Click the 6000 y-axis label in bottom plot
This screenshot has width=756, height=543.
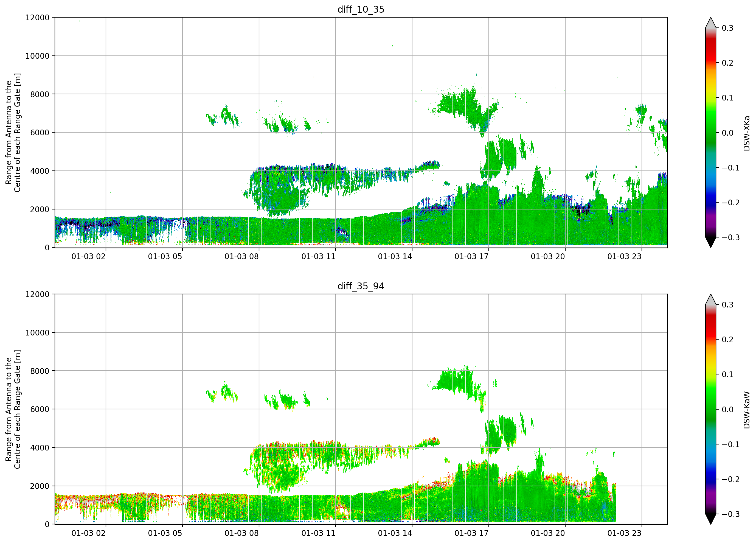click(x=40, y=409)
